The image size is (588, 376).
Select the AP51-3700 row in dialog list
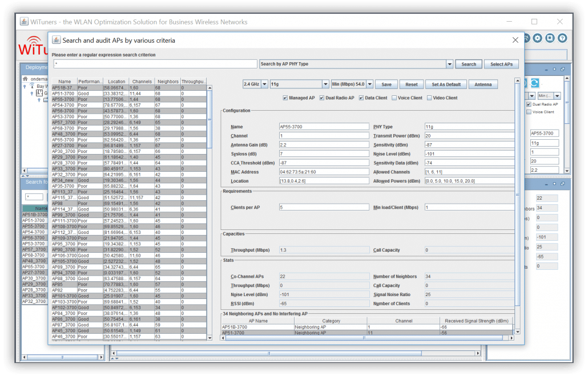coord(129,94)
